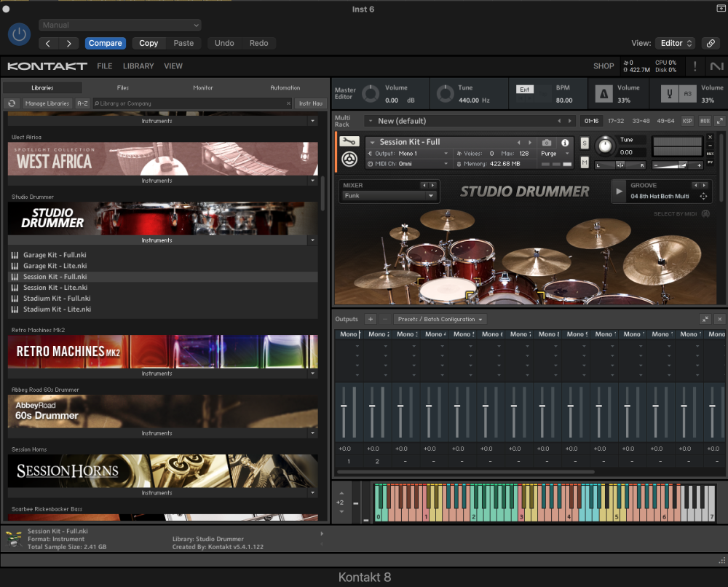The height and width of the screenshot is (587, 728).
Task: Open the Multi Rack New (default) dropdown
Action: tap(470, 121)
